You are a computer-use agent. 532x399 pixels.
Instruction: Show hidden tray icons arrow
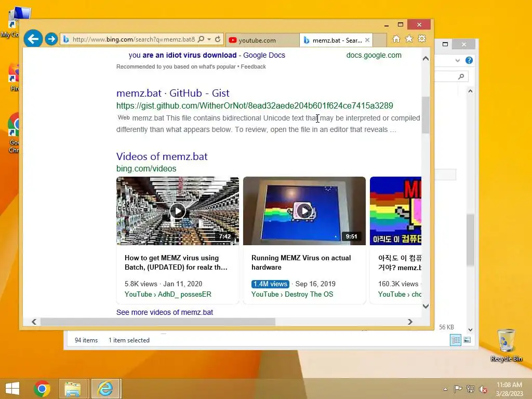pyautogui.click(x=445, y=389)
